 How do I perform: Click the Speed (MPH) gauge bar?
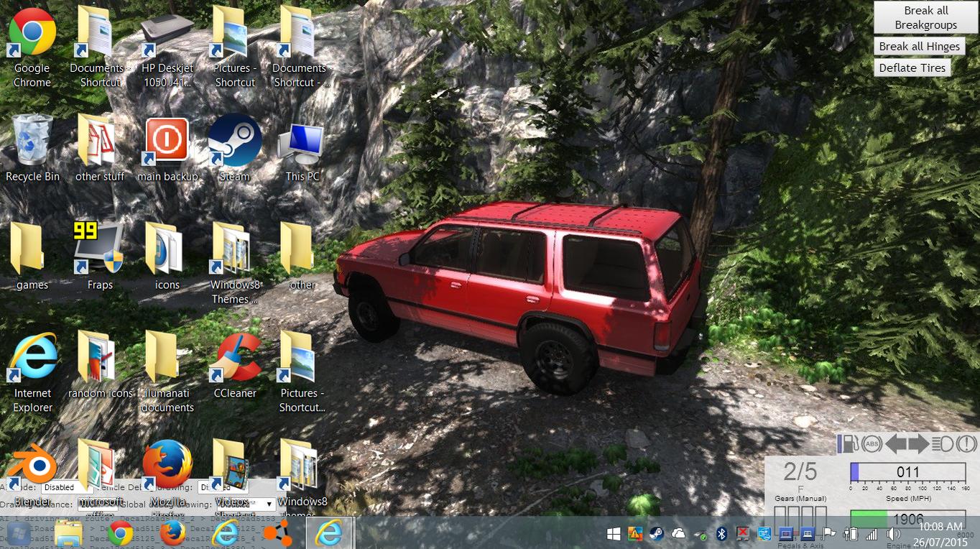pyautogui.click(x=908, y=472)
